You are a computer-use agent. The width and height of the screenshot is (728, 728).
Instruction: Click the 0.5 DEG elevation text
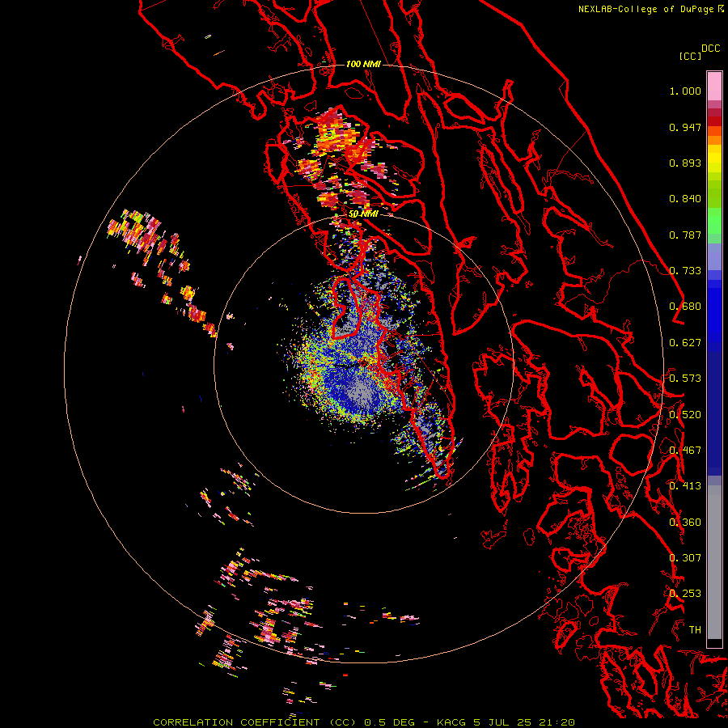tap(389, 722)
